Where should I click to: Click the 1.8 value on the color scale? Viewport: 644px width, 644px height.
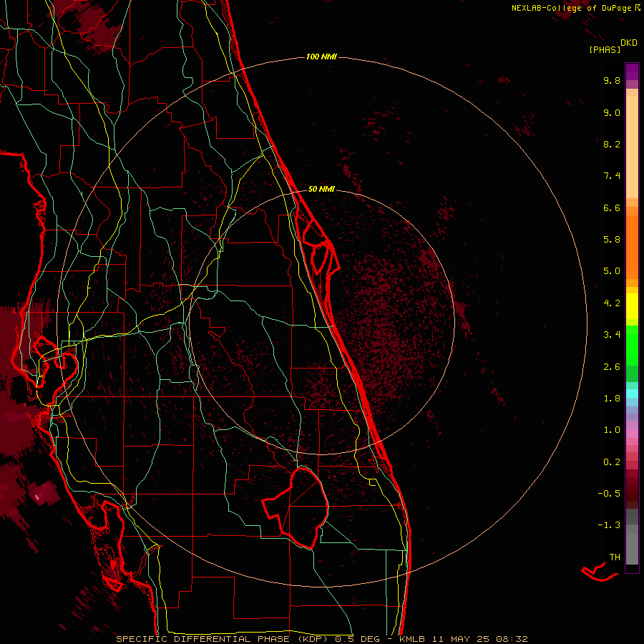pyautogui.click(x=612, y=399)
